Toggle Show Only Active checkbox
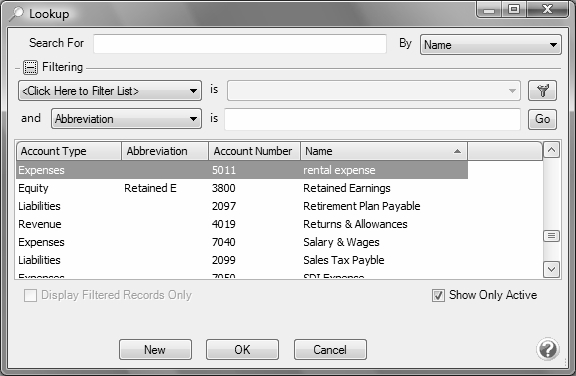This screenshot has width=576, height=376. [x=438, y=295]
